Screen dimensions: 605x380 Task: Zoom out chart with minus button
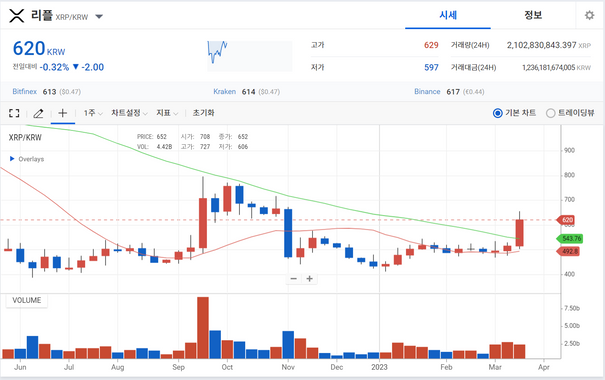pos(294,279)
